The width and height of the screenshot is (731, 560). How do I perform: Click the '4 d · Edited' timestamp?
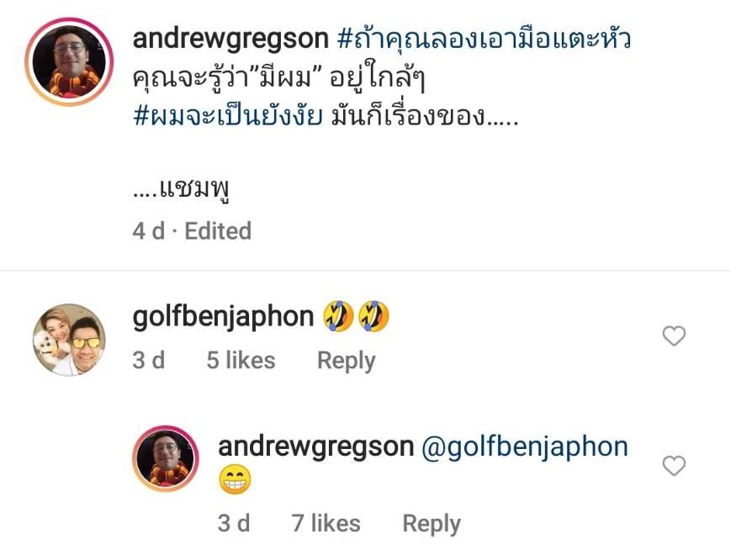(192, 230)
